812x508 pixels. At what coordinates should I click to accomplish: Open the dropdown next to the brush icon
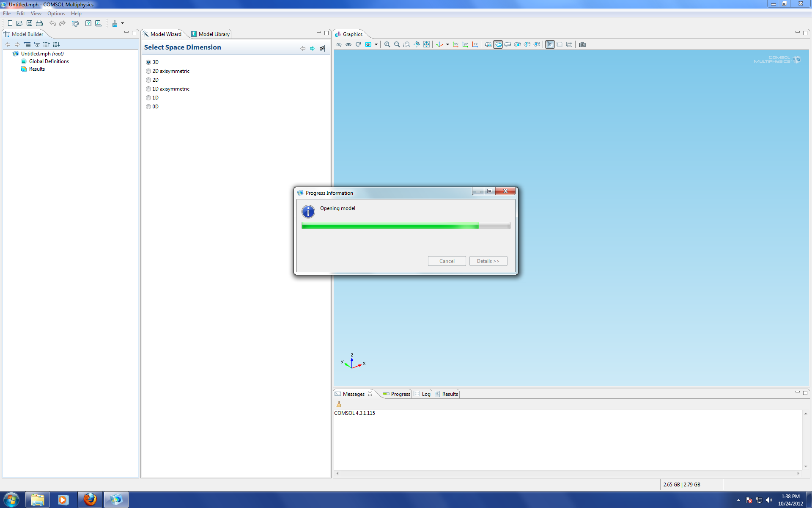[123, 23]
